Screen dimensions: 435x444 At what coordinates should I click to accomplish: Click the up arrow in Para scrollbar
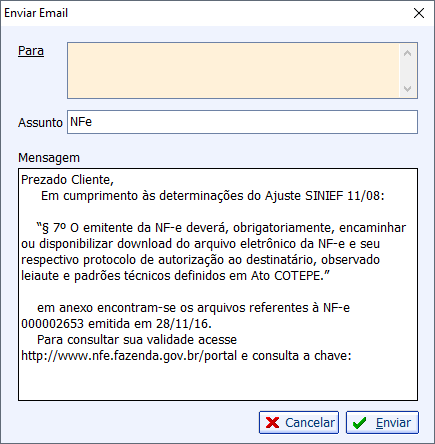(x=407, y=53)
